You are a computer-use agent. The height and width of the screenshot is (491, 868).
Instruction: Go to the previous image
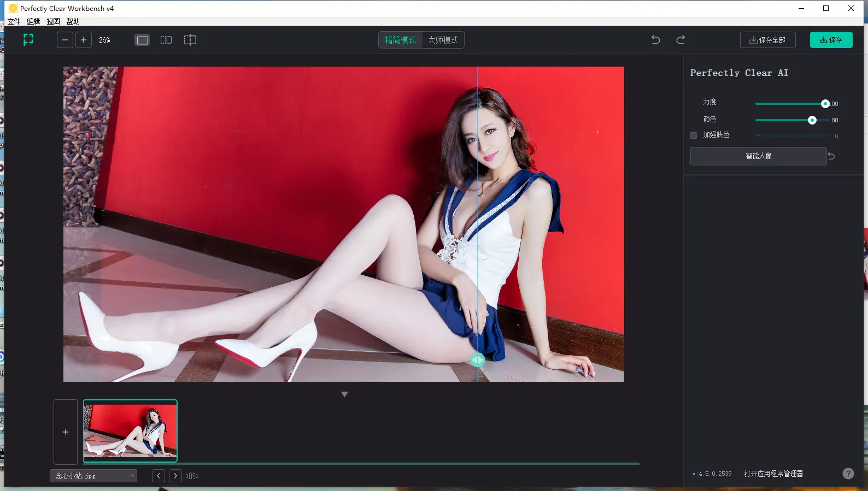[x=159, y=476]
